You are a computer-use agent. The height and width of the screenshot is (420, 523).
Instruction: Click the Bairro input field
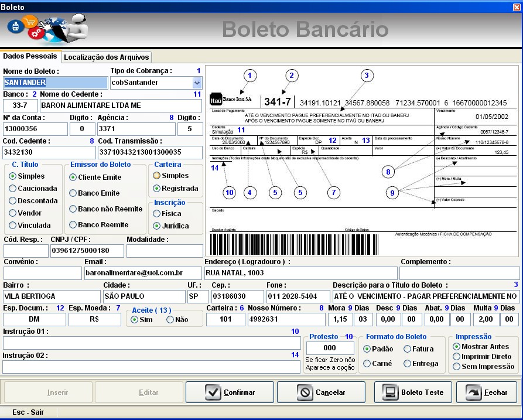coord(52,296)
